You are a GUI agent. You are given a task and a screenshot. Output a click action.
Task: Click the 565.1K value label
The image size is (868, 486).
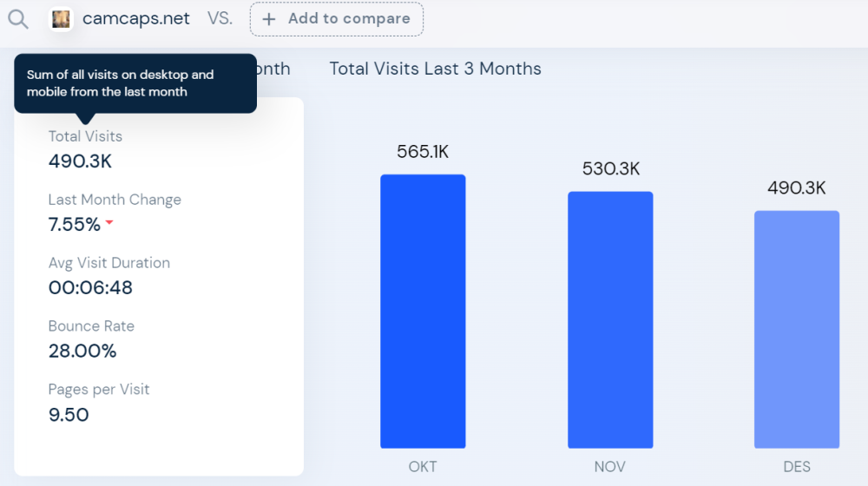click(423, 152)
